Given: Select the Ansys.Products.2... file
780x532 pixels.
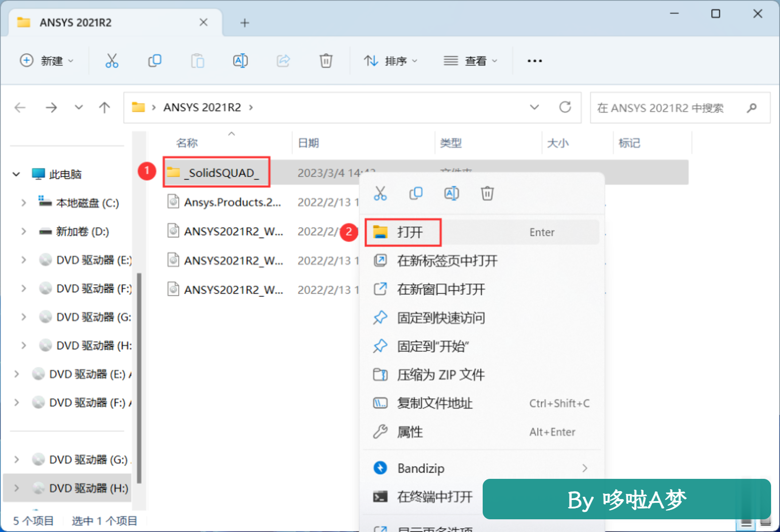Looking at the screenshot, I should 224,202.
